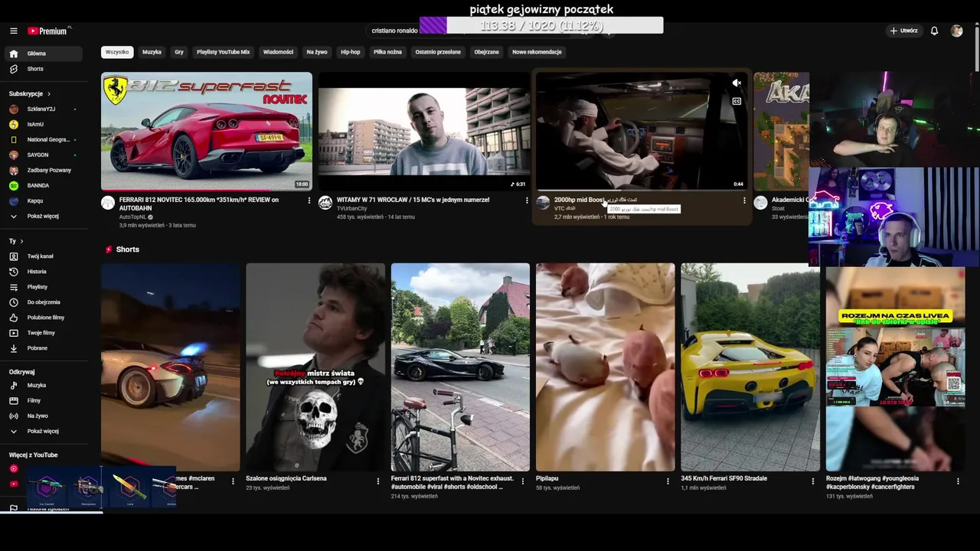Open the account avatar menu
The image size is (980, 551).
pos(956,31)
